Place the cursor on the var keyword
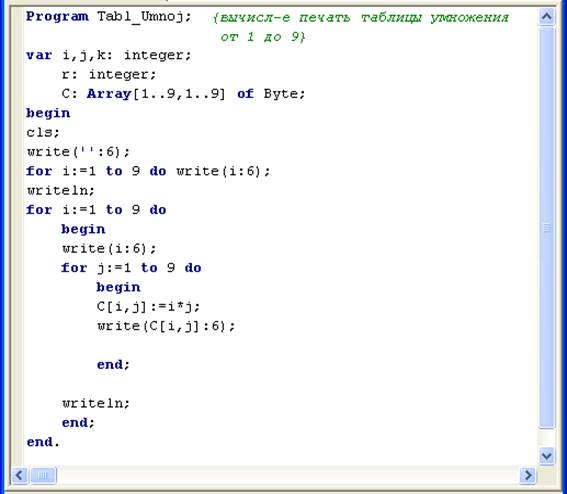Image resolution: width=567 pixels, height=494 pixels. tap(39, 55)
